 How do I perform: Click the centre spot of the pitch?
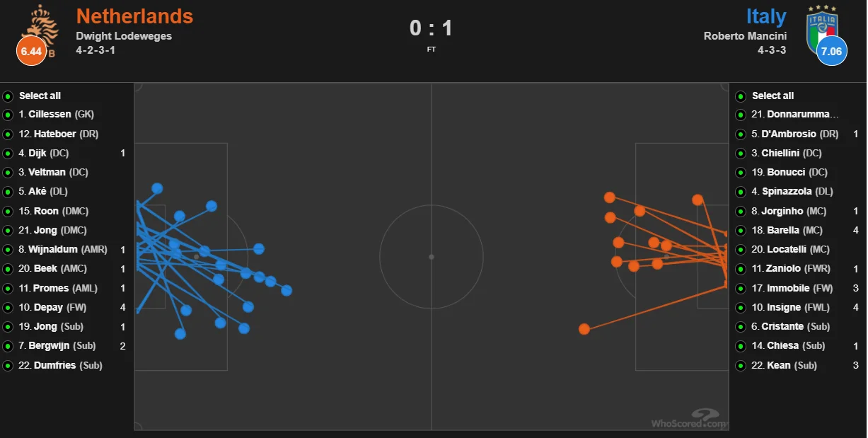coord(432,256)
